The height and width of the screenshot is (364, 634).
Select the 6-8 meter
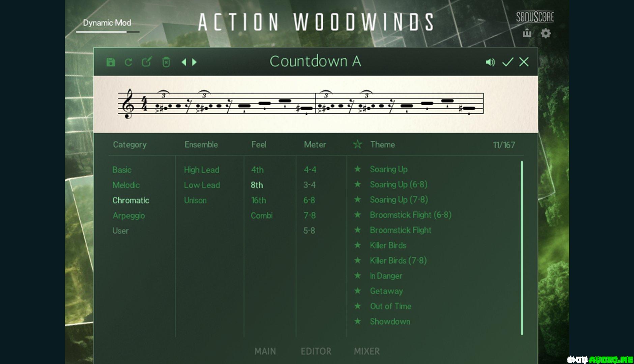[x=309, y=200]
